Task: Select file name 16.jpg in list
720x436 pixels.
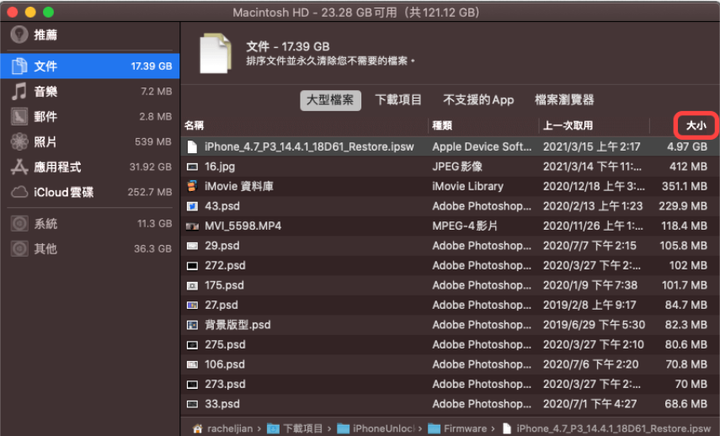Action: (x=219, y=167)
